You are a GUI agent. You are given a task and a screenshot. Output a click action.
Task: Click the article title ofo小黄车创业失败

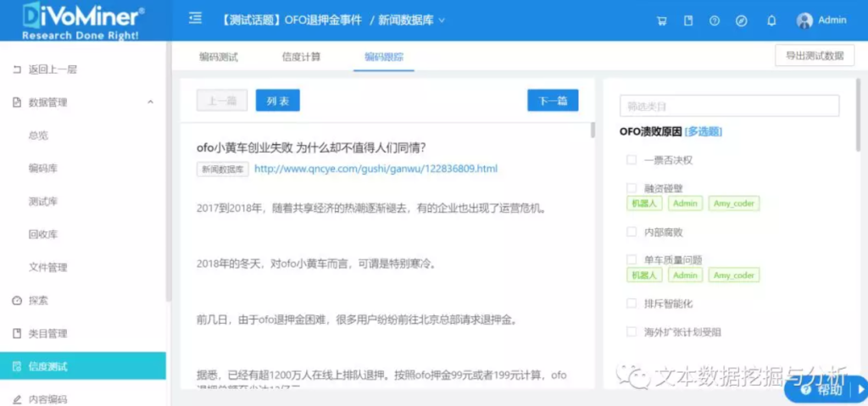(311, 147)
